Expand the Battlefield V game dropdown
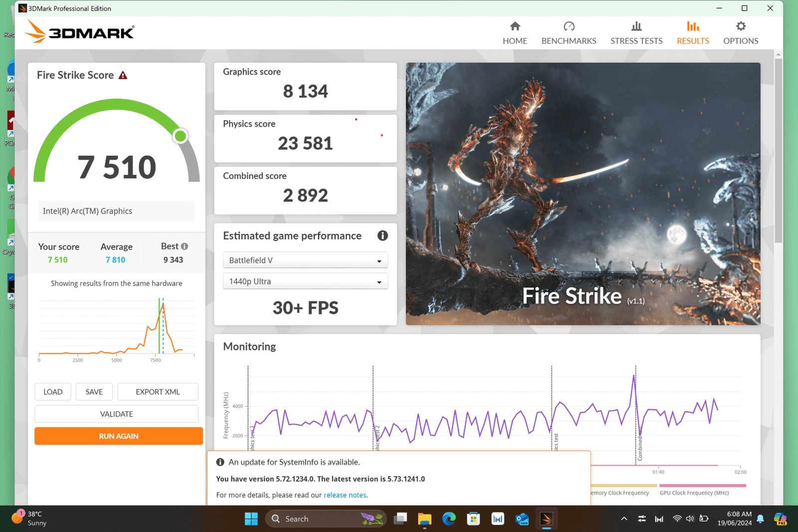The image size is (798, 532). pos(305,260)
